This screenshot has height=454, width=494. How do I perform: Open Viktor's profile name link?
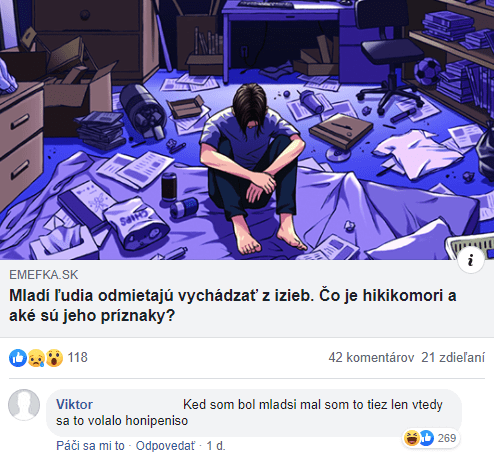coord(74,404)
